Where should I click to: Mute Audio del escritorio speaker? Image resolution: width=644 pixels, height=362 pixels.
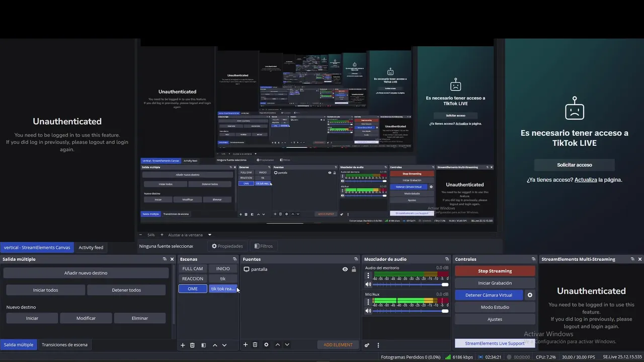pyautogui.click(x=368, y=284)
